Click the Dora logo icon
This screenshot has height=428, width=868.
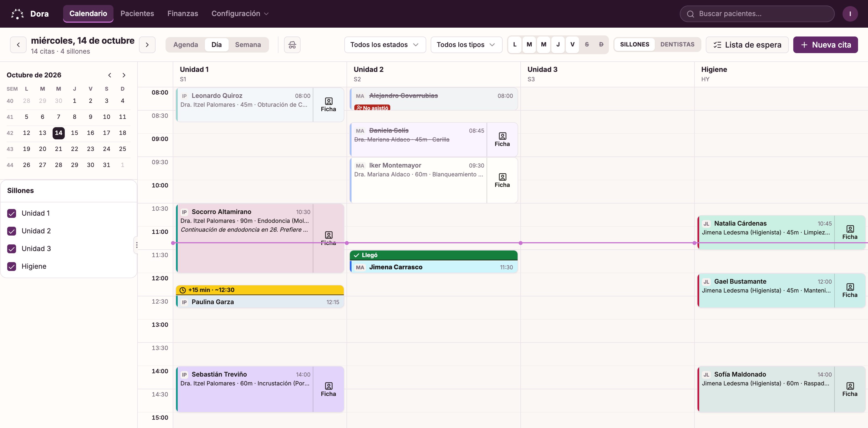17,14
